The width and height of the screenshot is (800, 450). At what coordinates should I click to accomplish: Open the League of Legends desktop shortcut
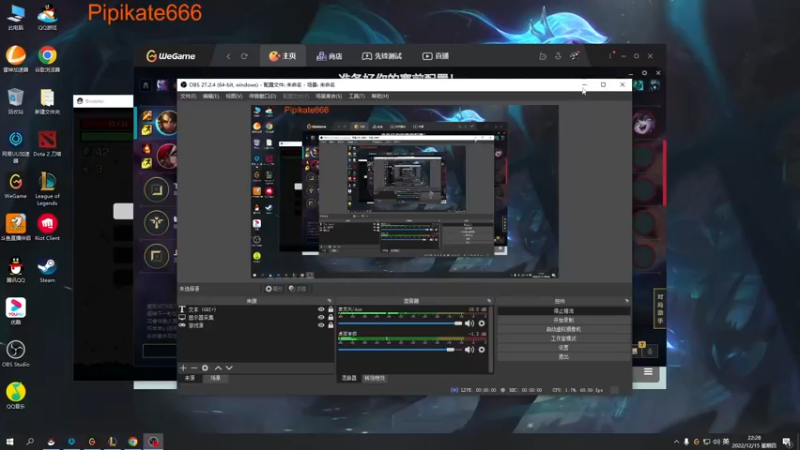[47, 189]
